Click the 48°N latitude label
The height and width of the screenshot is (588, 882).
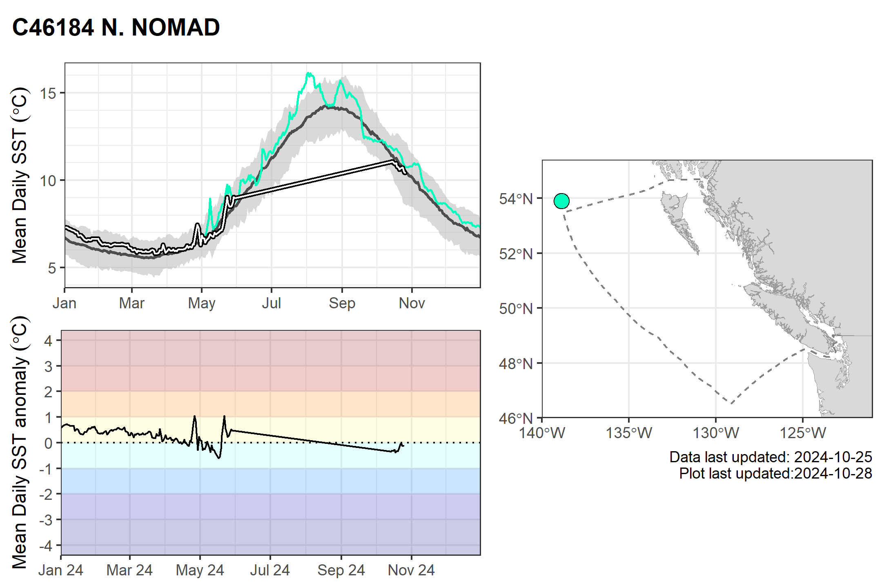[516, 363]
